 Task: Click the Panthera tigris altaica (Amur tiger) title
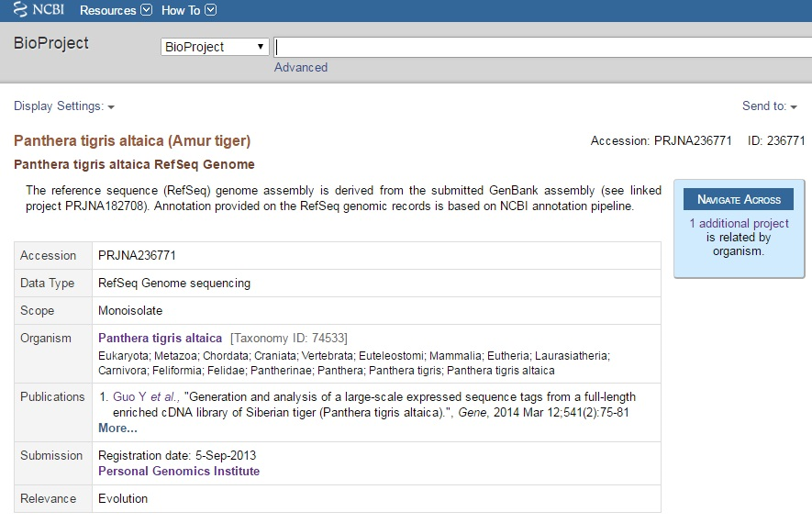132,141
